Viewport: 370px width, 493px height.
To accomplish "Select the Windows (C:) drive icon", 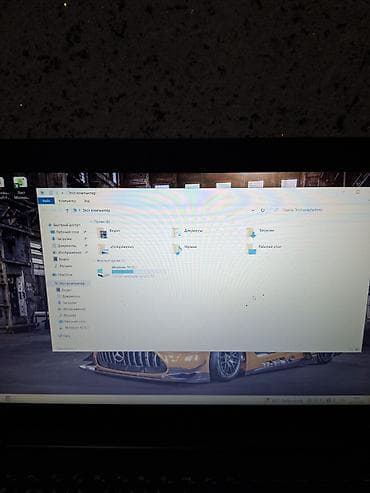I will (x=103, y=272).
